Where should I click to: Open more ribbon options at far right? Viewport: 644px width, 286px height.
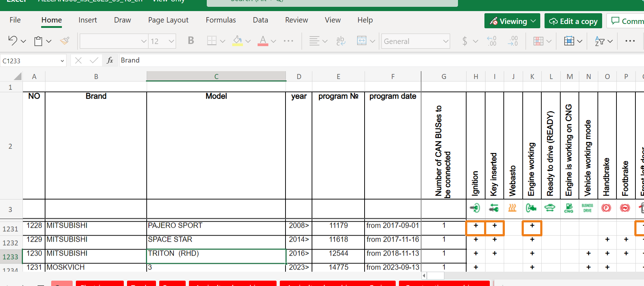coord(630,41)
